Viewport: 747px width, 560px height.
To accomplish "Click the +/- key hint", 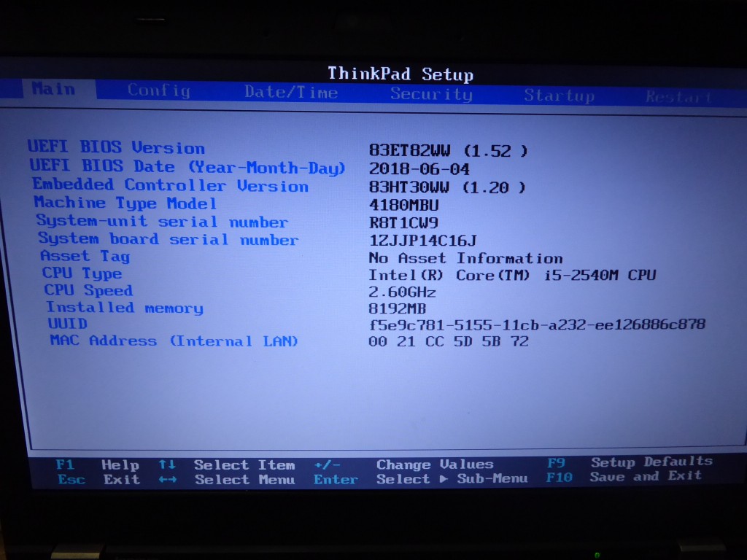I will coord(328,464).
